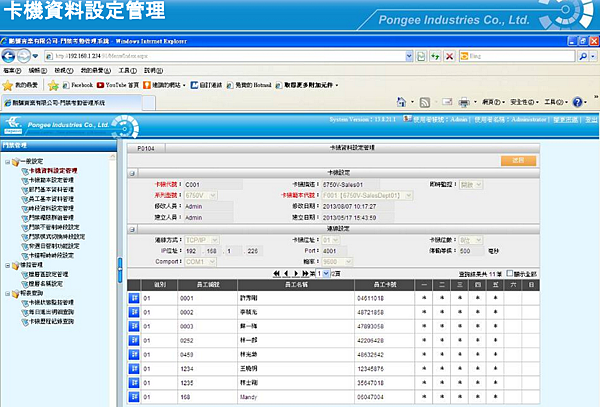
Task: Open the Hotmail favorites shortcut
Action: coord(249,85)
